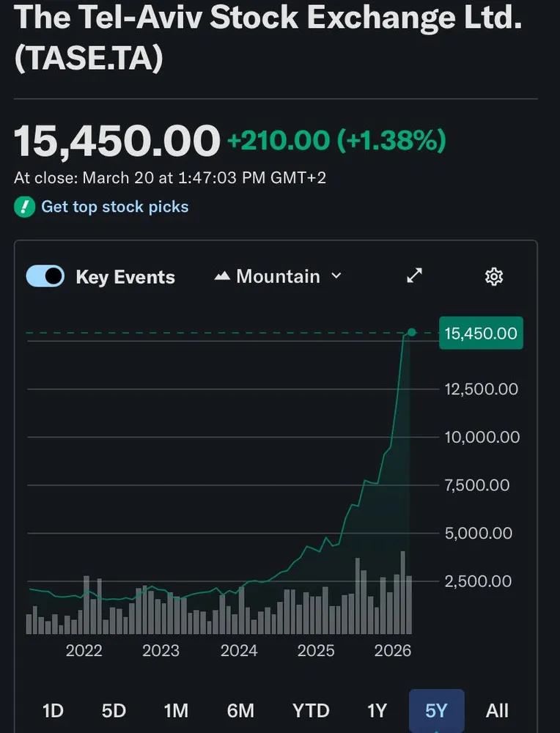
Task: Show the All time range
Action: coord(497,710)
